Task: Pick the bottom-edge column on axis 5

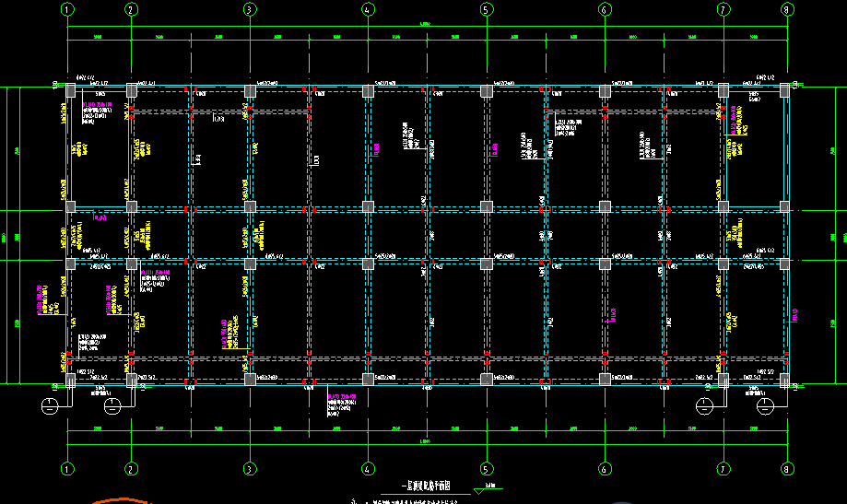Action: pyautogui.click(x=486, y=380)
